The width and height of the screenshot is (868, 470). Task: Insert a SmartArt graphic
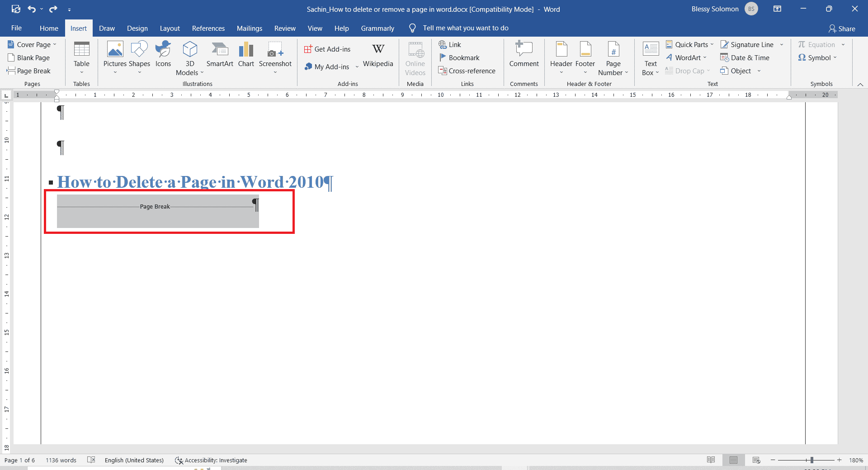point(220,54)
